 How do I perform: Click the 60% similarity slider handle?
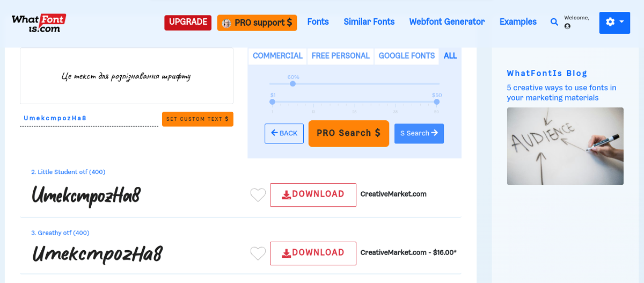click(x=292, y=84)
